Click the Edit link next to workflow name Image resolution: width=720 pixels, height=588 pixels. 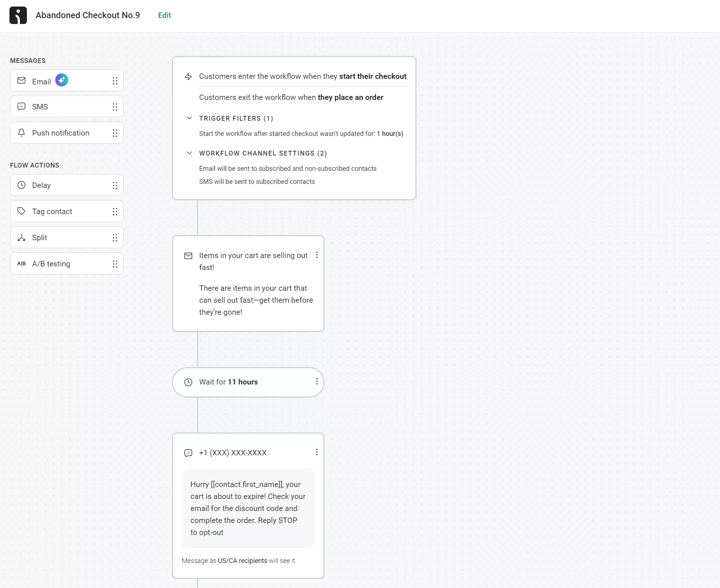point(164,15)
